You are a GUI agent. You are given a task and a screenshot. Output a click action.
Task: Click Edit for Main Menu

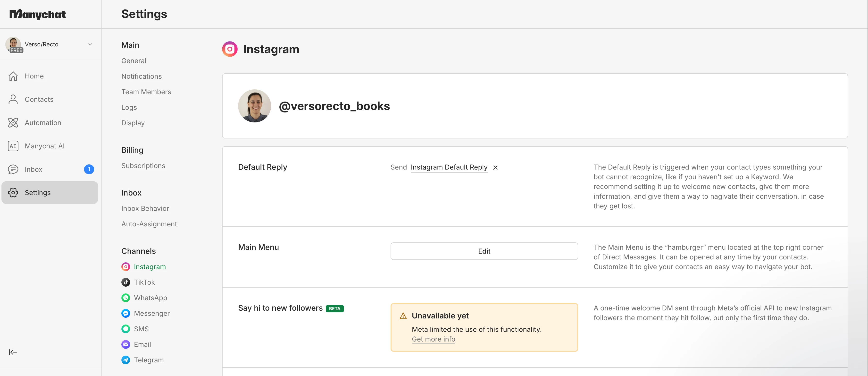[x=484, y=251]
